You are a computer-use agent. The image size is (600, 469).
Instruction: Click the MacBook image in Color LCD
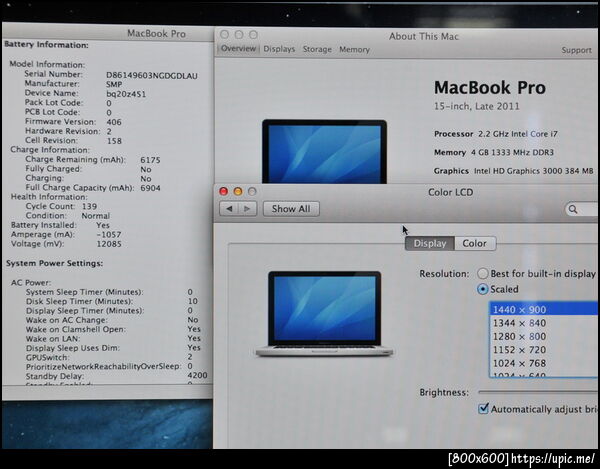[x=324, y=314]
